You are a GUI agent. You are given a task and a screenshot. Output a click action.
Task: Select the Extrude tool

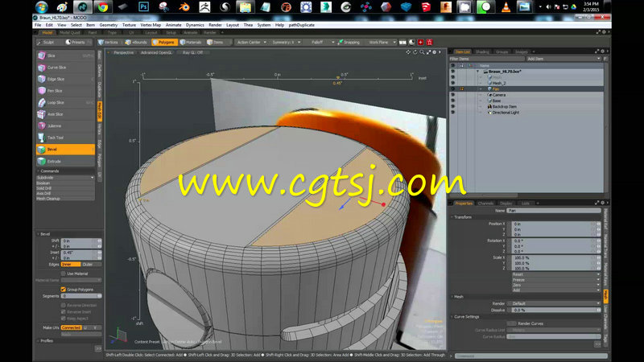(x=65, y=162)
